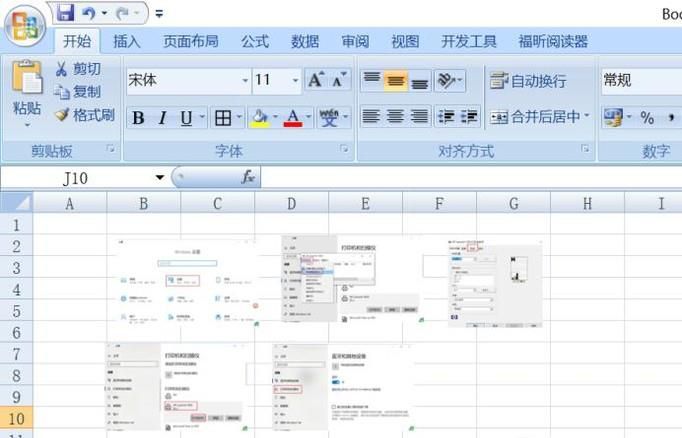Image resolution: width=682 pixels, height=438 pixels.
Task: Decrease cell indent
Action: tap(446, 117)
